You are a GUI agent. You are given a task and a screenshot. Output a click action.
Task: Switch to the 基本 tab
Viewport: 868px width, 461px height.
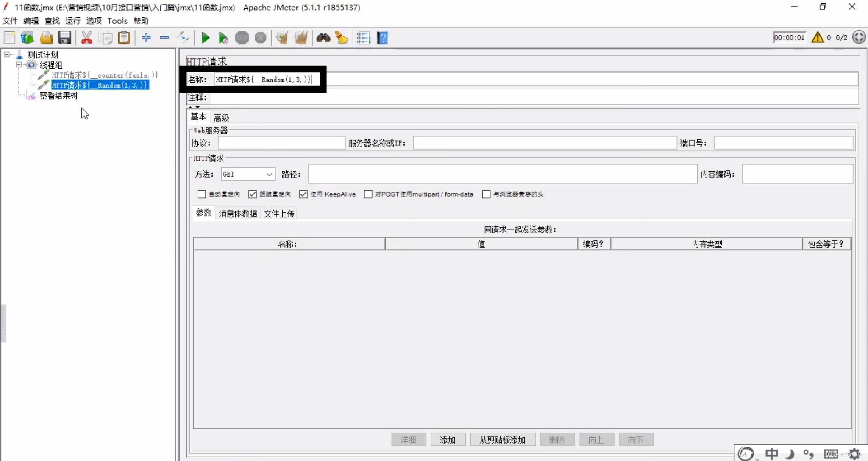click(x=198, y=117)
